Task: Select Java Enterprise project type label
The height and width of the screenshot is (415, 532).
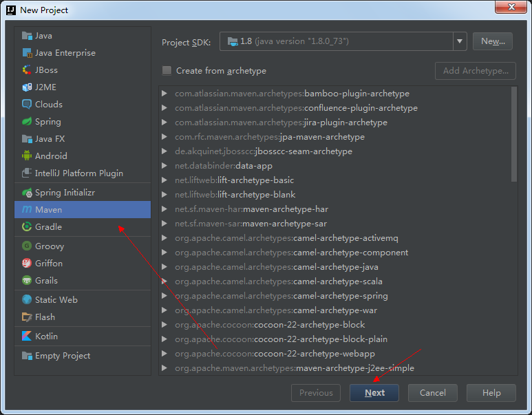Action: point(65,53)
